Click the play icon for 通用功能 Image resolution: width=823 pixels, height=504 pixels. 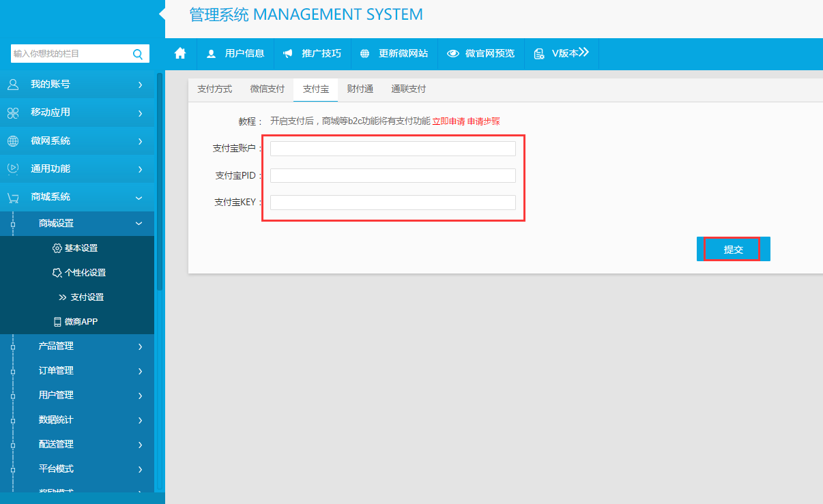coord(13,168)
